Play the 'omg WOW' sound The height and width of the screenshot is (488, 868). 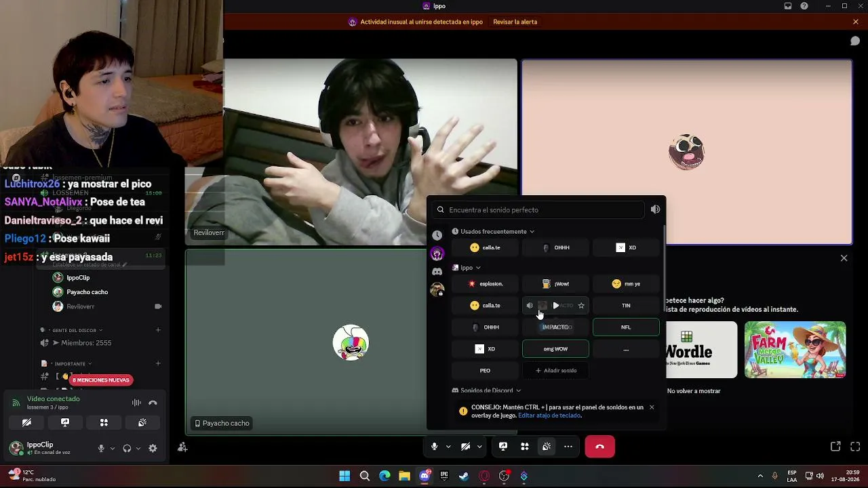[555, 349]
